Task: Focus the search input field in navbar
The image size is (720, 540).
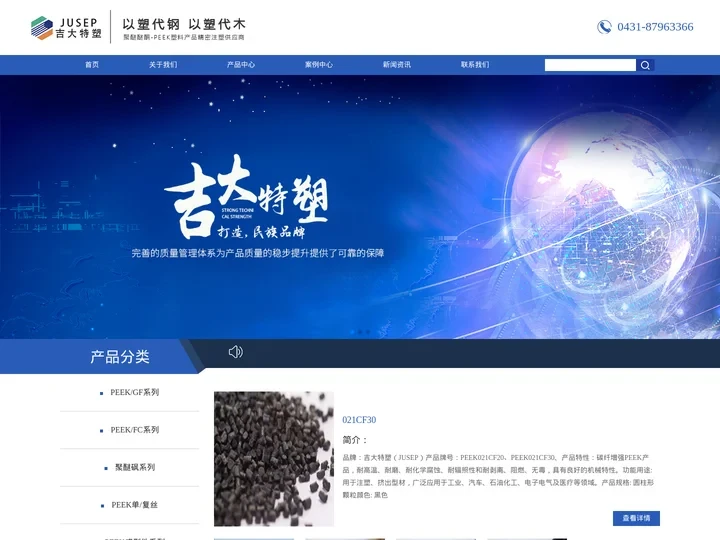Action: click(x=590, y=65)
